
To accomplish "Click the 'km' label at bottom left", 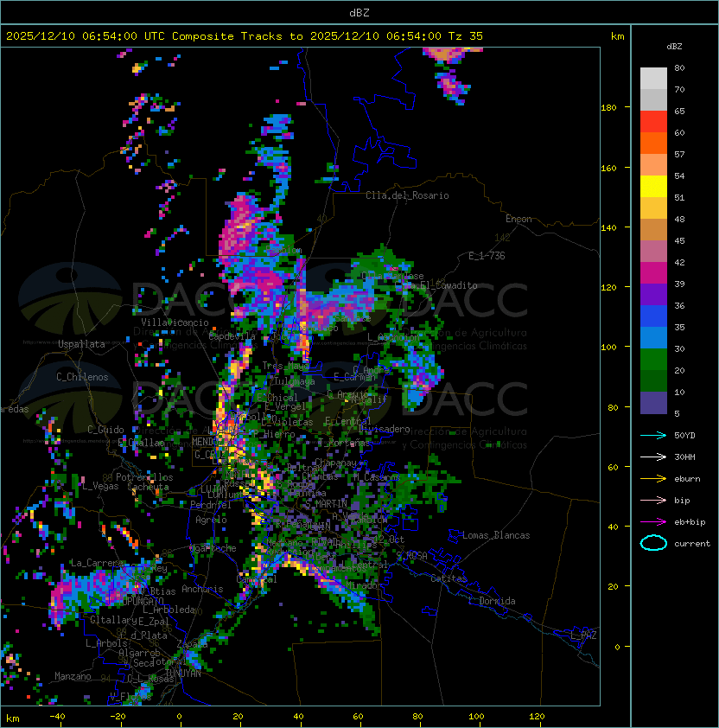I will 13,718.
